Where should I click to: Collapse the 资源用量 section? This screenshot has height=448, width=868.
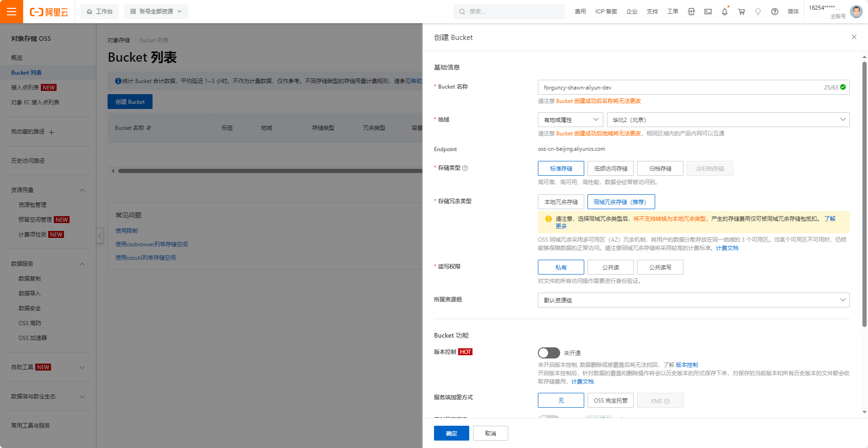point(82,190)
